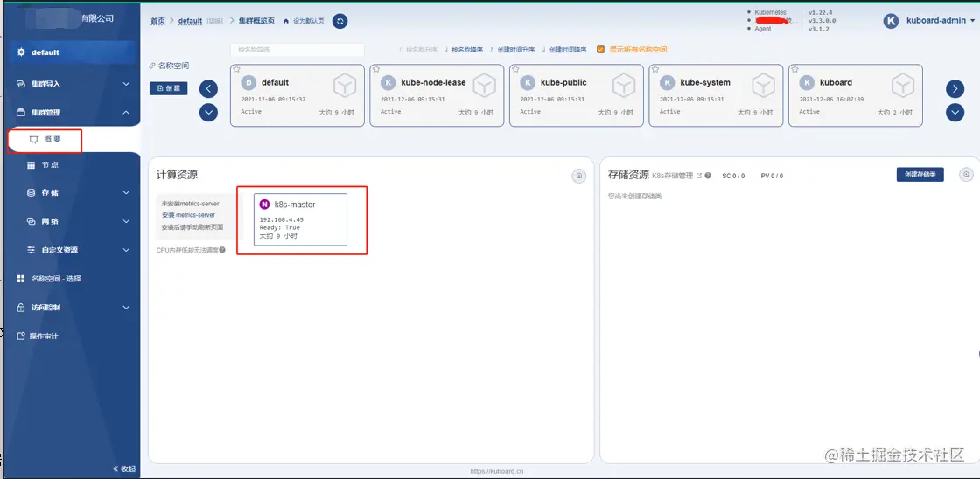
Task: Open the kube-system namespace card
Action: click(x=716, y=95)
